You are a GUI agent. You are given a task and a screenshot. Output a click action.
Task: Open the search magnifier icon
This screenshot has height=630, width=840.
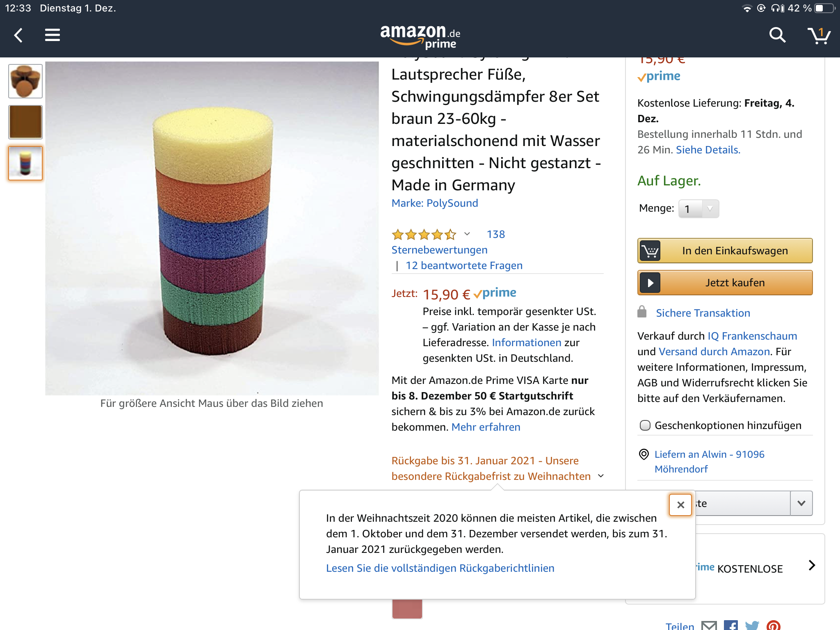(777, 35)
